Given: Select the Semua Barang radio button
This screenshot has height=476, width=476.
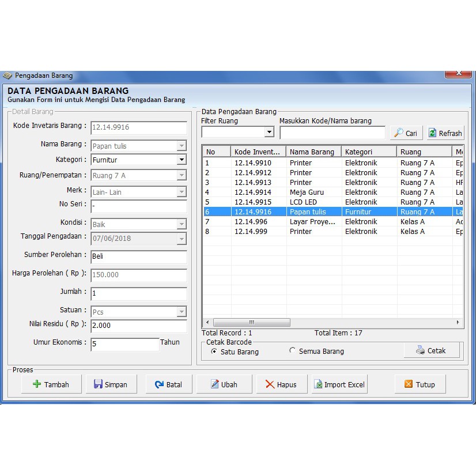Looking at the screenshot, I should pos(292,350).
